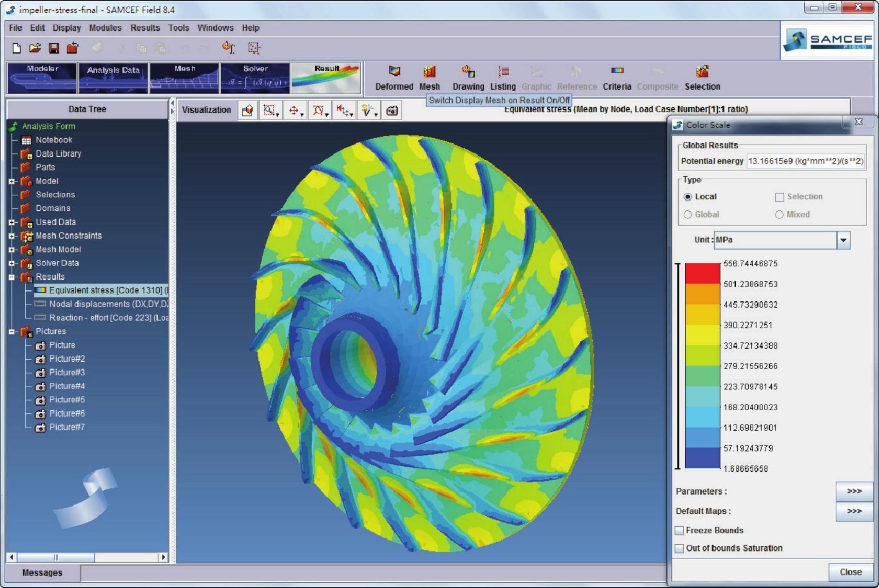The height and width of the screenshot is (588, 879).
Task: Click the Save file icon
Action: tap(54, 48)
